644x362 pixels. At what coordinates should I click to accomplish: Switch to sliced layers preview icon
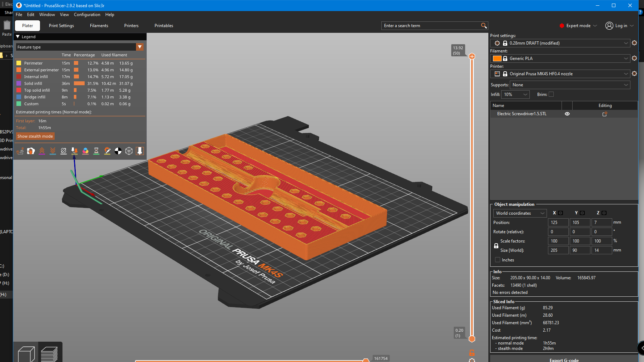49,353
